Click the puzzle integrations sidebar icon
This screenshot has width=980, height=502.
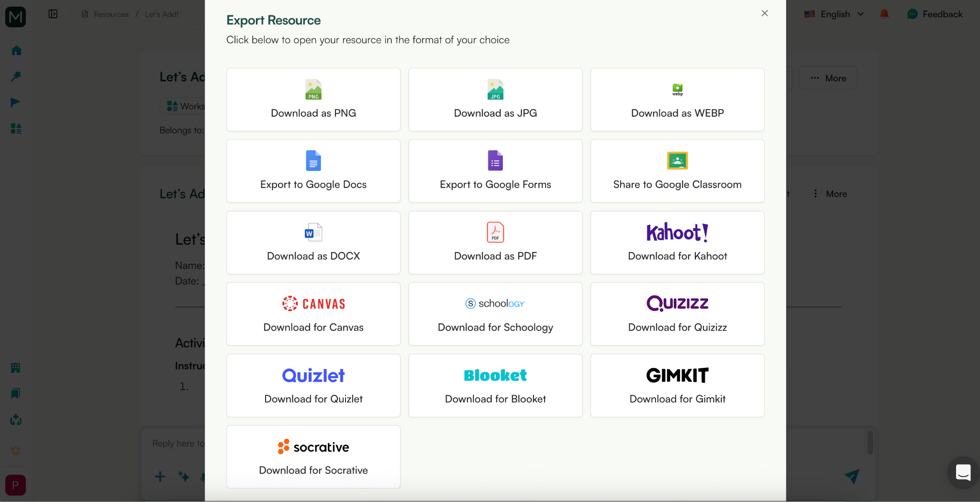pyautogui.click(x=16, y=420)
